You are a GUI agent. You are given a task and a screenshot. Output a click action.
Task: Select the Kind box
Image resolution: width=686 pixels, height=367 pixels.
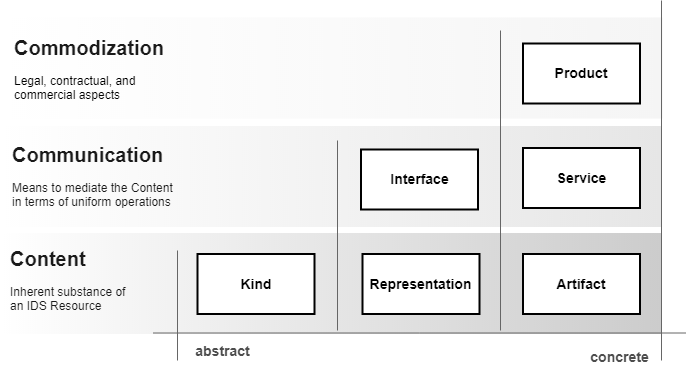[x=256, y=284]
